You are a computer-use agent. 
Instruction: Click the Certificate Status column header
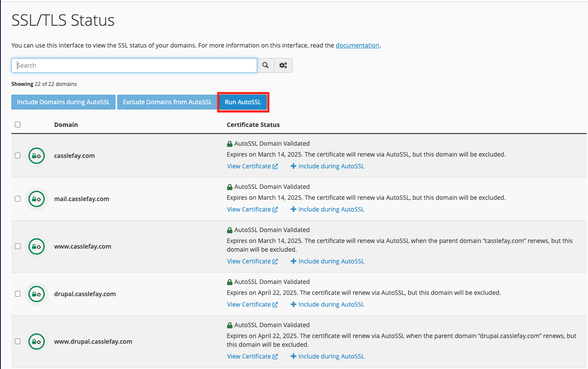coord(253,125)
